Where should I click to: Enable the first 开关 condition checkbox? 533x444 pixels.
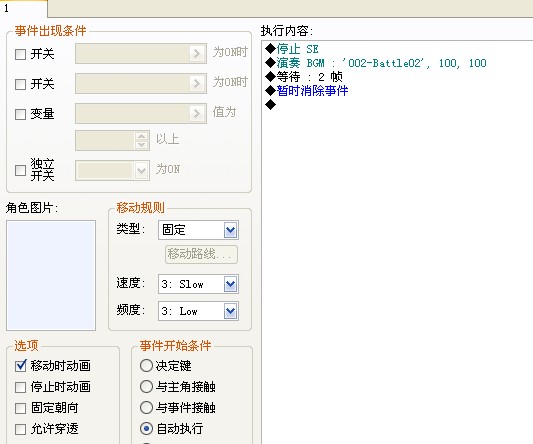[20, 54]
